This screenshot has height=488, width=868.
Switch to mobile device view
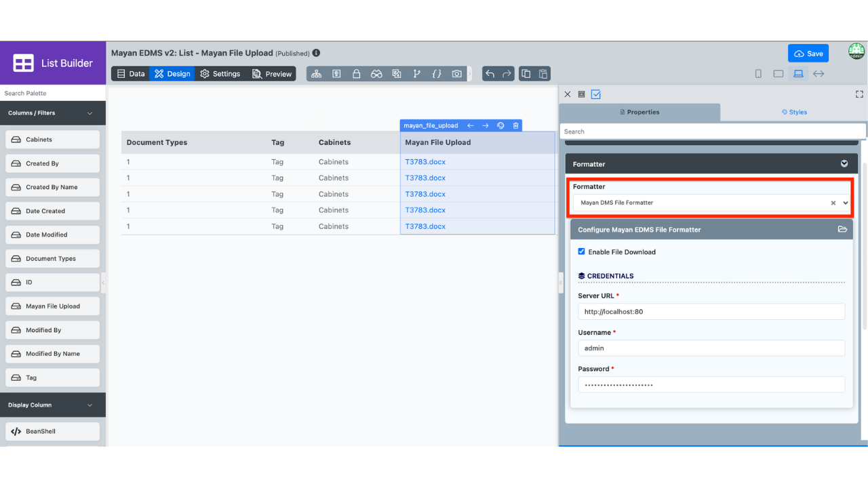[x=758, y=74]
